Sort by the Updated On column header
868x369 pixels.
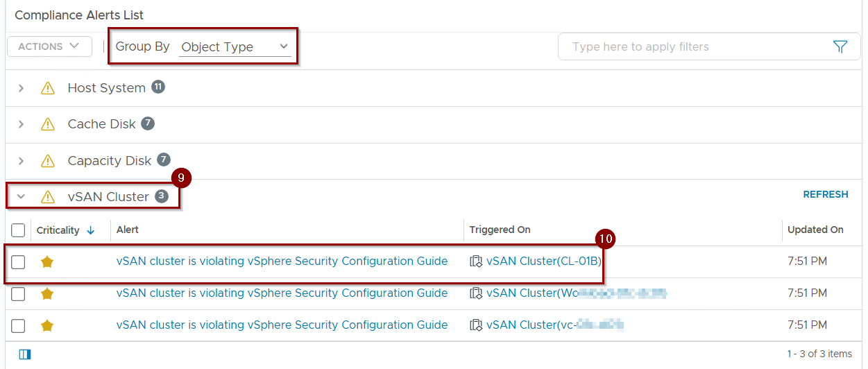815,230
